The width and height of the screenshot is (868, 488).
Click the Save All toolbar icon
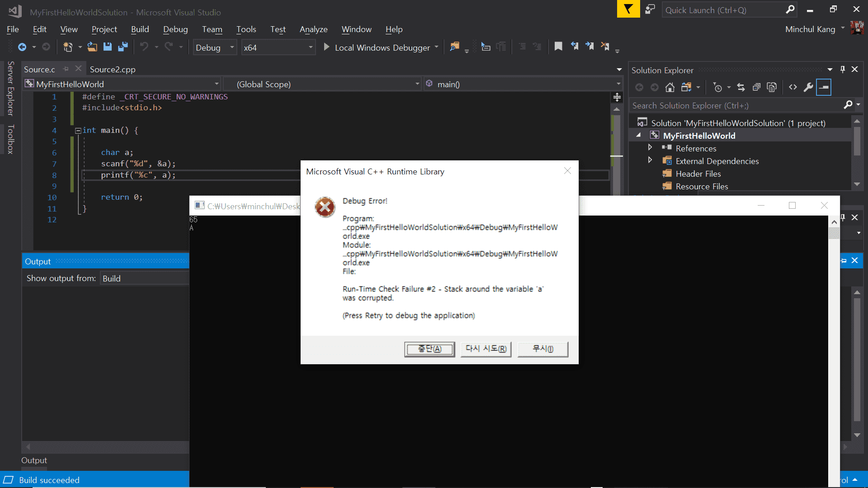123,47
